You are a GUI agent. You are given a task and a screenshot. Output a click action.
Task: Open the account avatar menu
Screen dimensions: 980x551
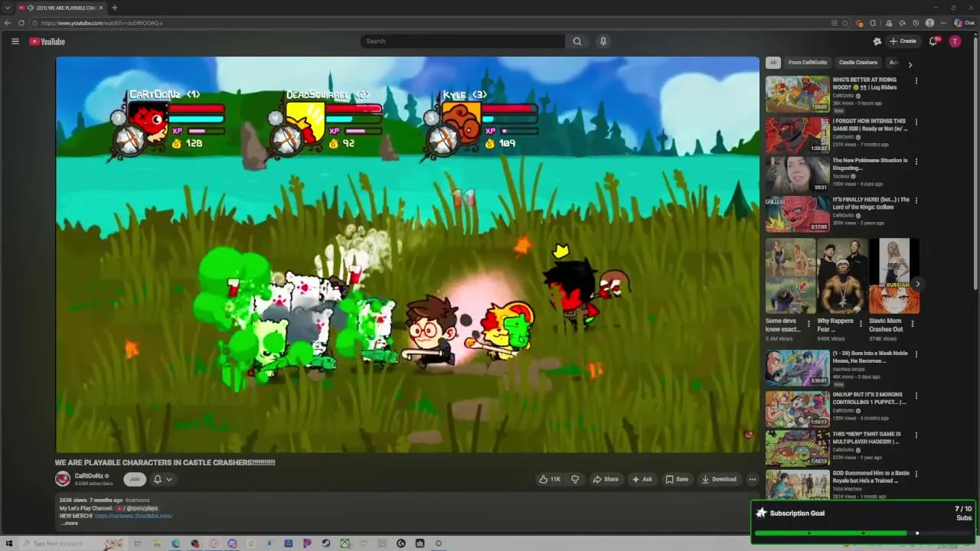955,41
